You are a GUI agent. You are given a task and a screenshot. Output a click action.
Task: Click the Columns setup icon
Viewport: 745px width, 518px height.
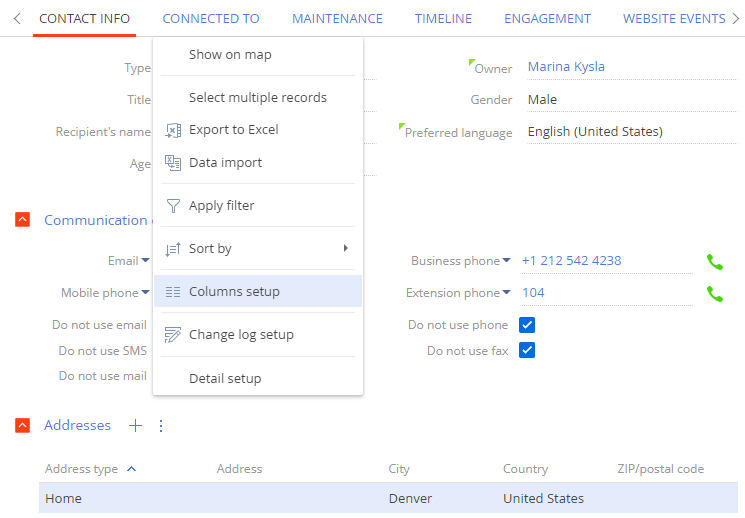pos(173,292)
